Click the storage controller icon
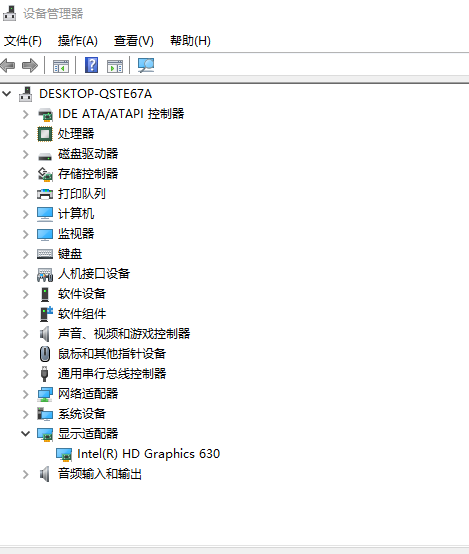 (45, 174)
